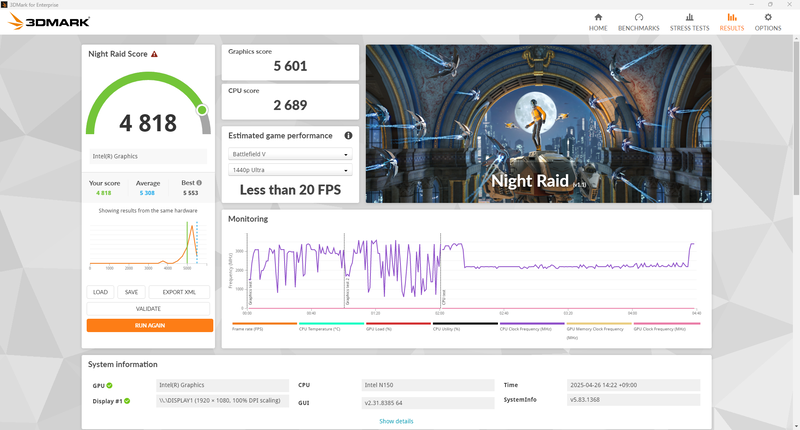
Task: Click the green check next to GPU
Action: pyautogui.click(x=110, y=386)
